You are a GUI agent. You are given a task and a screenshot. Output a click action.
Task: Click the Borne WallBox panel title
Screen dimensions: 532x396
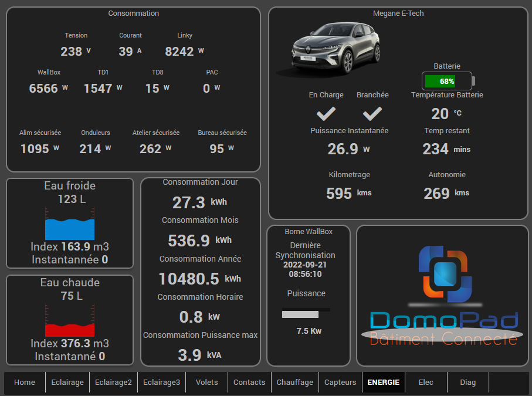[309, 231]
